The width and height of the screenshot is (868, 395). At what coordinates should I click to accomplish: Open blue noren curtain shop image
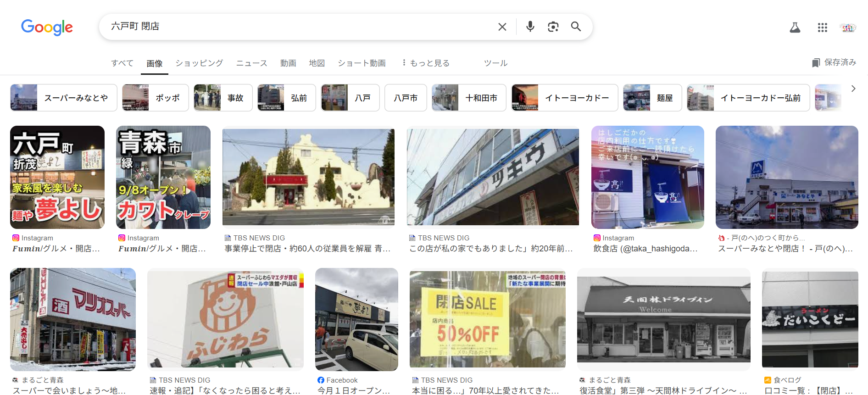[648, 177]
